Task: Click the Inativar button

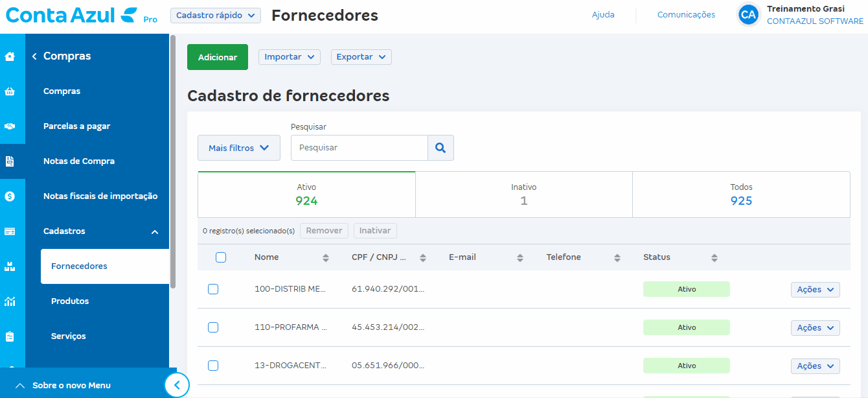Action: [x=375, y=231]
